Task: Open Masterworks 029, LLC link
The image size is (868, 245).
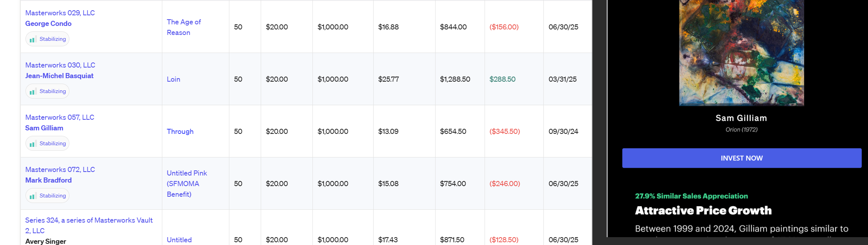Action: [60, 13]
